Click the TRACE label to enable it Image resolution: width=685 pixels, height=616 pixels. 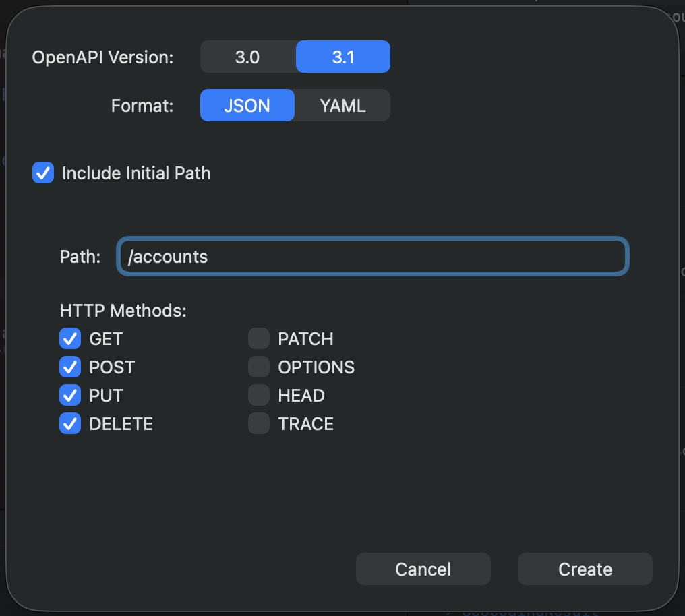click(x=305, y=423)
